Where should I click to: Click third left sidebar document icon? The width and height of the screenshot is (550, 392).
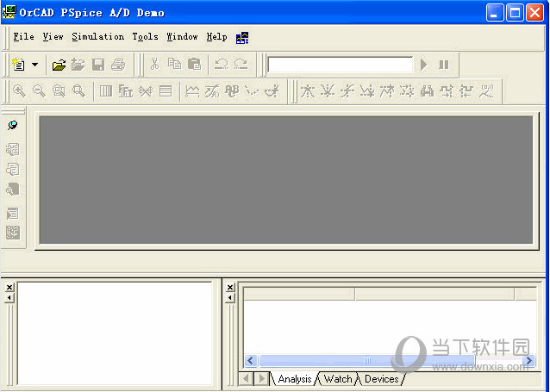pyautogui.click(x=13, y=170)
